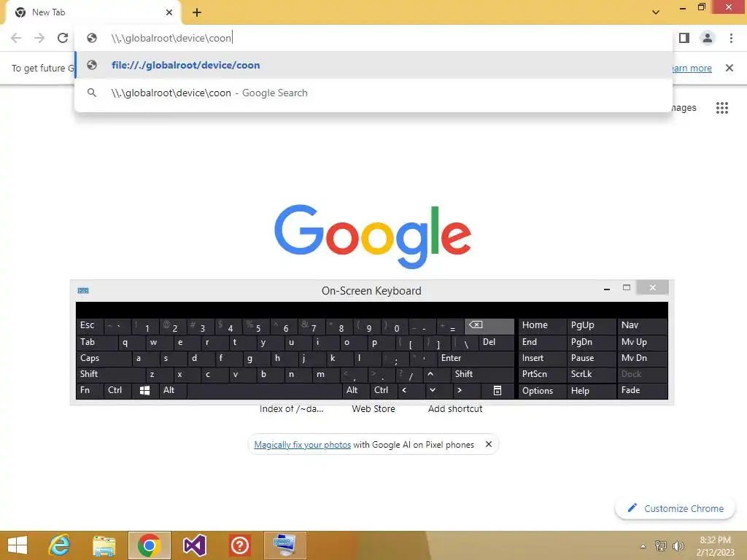Open the Index of /~da... shortcut
This screenshot has width=747, height=560.
pyautogui.click(x=292, y=408)
